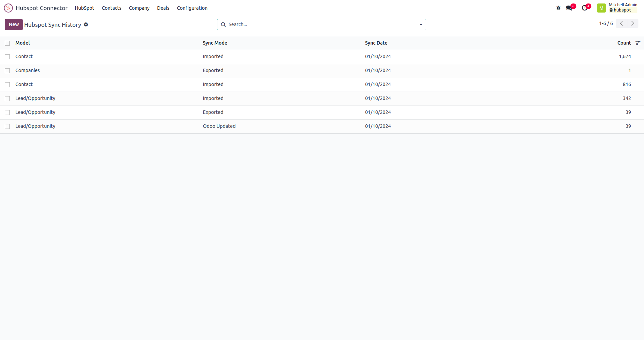Open the HubSpot menu
Viewport: 644px width, 340px height.
pos(84,8)
